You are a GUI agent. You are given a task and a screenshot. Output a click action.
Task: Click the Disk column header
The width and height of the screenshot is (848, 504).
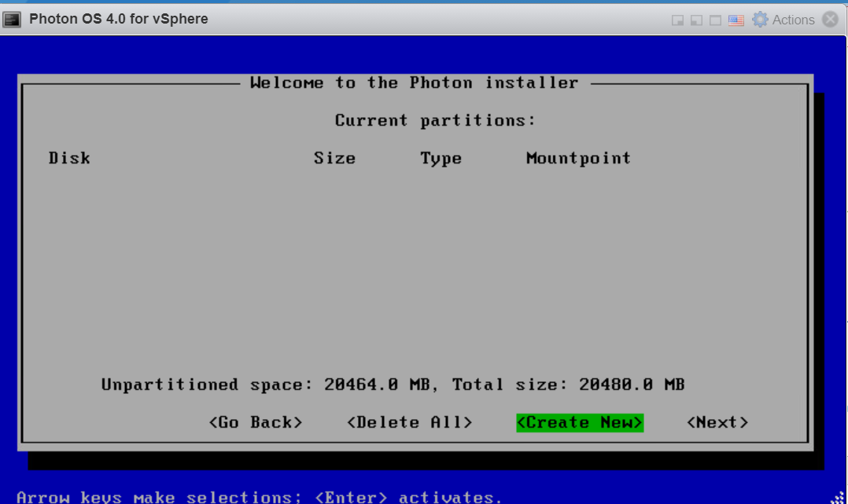[x=69, y=158]
